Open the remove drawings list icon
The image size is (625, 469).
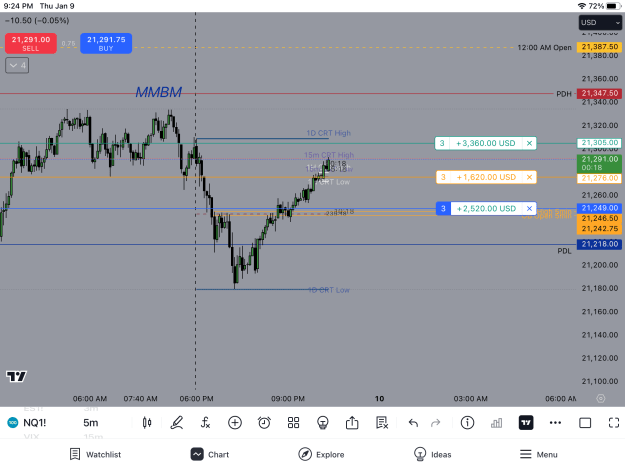381,423
